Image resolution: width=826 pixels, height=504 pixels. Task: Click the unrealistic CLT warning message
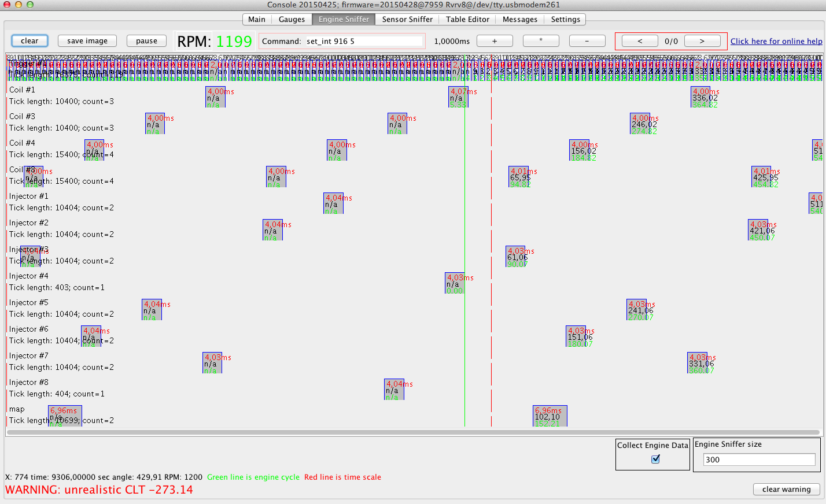[x=99, y=490]
